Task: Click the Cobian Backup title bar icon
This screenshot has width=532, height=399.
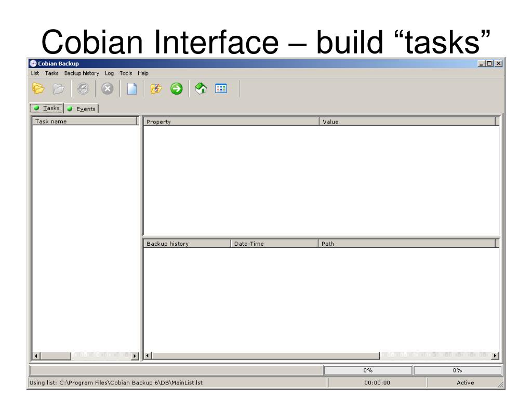Action: 33,63
